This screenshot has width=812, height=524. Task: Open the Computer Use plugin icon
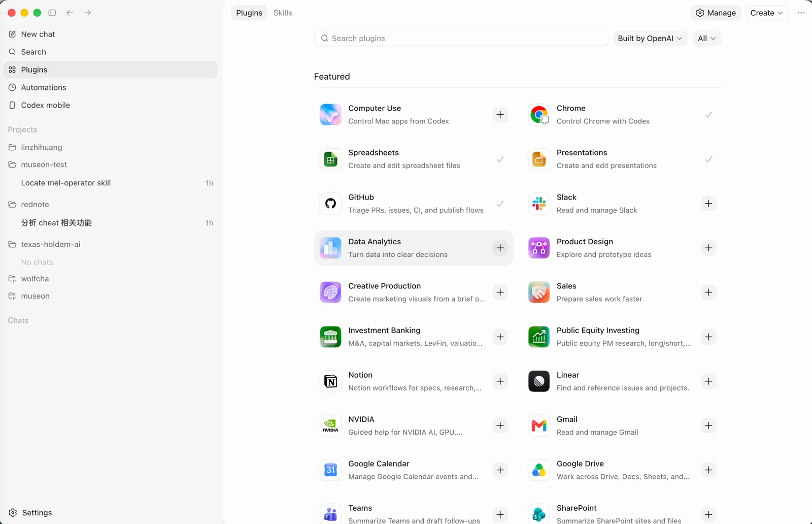click(x=330, y=115)
